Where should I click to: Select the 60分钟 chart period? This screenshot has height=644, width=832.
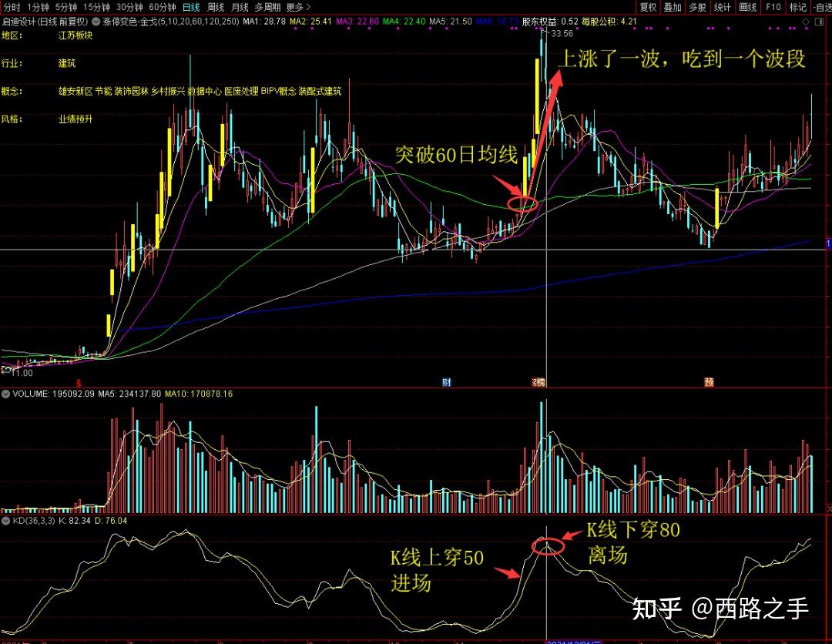pyautogui.click(x=163, y=7)
